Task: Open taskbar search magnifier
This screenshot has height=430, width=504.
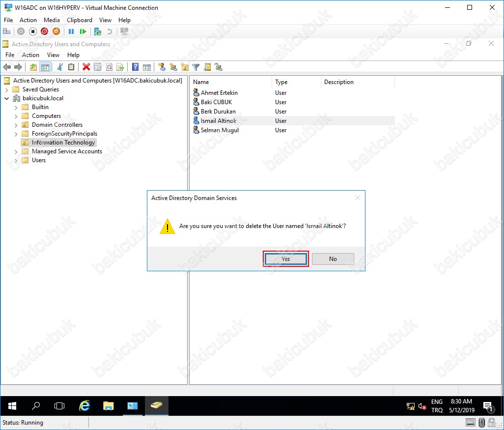Action: pos(36,406)
